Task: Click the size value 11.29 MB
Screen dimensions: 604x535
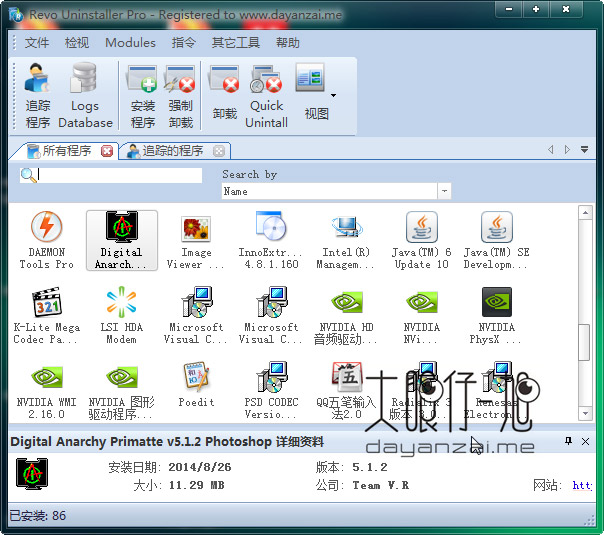Action: 196,485
